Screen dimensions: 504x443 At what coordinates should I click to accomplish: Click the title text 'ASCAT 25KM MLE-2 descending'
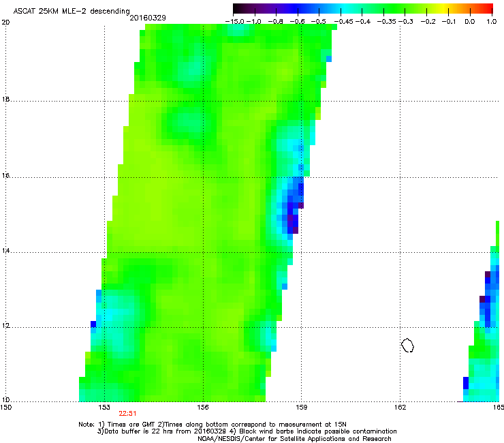[72, 11]
